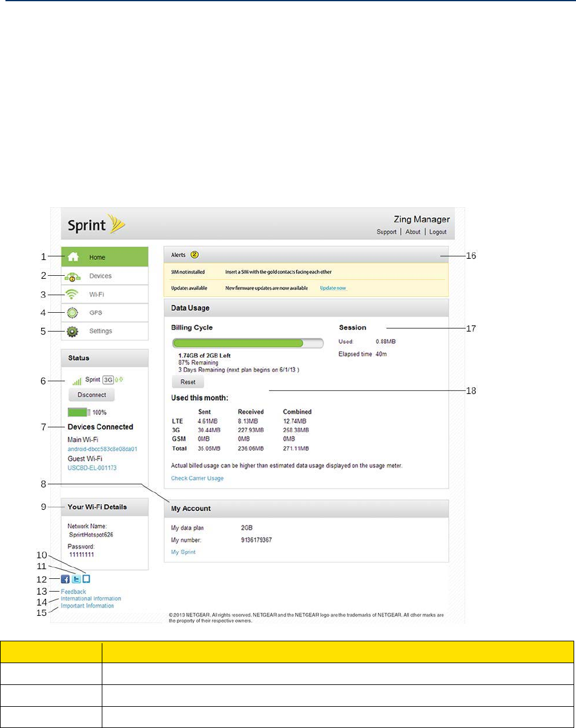Viewport: 576px width, 728px height.
Task: Open the Facebook share icon
Action: point(65,579)
